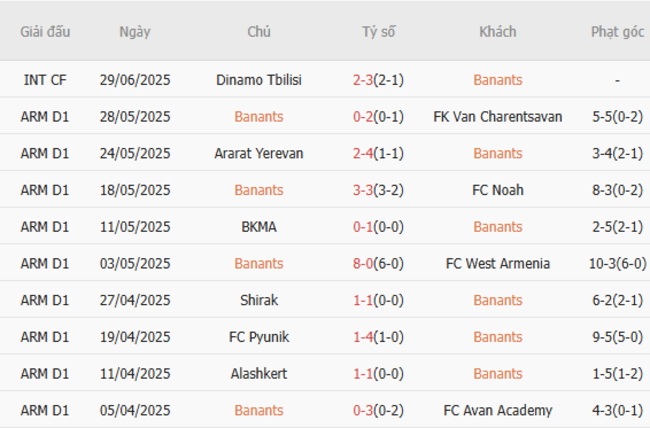Screen dimensions: 650x428
Task: Open the Alashkert team page
Action: tap(258, 373)
